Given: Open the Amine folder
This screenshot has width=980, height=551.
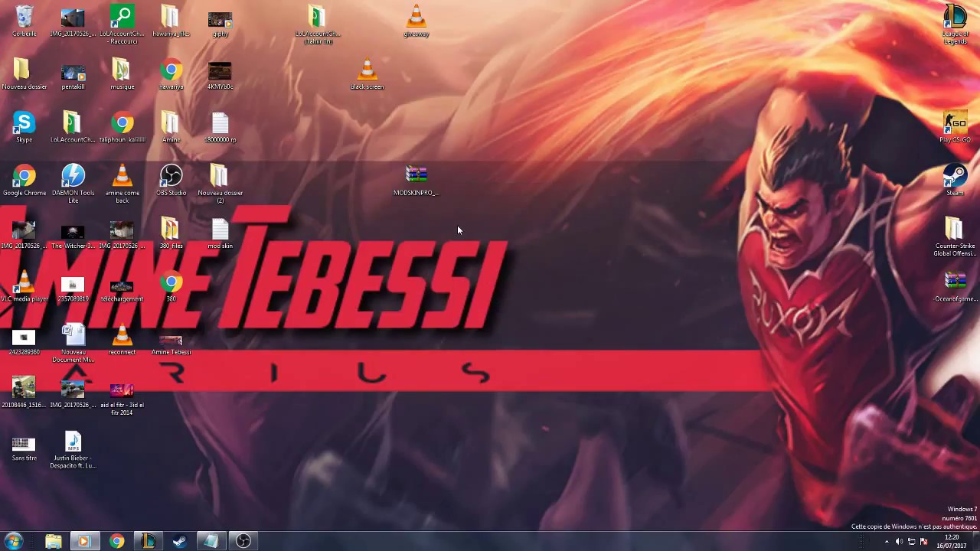Looking at the screenshot, I should coord(171,127).
